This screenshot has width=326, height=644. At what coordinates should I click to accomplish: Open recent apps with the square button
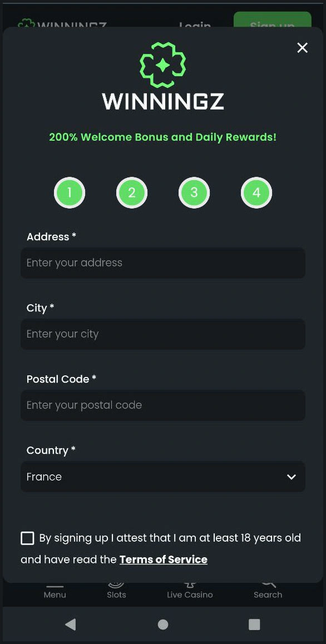point(254,625)
